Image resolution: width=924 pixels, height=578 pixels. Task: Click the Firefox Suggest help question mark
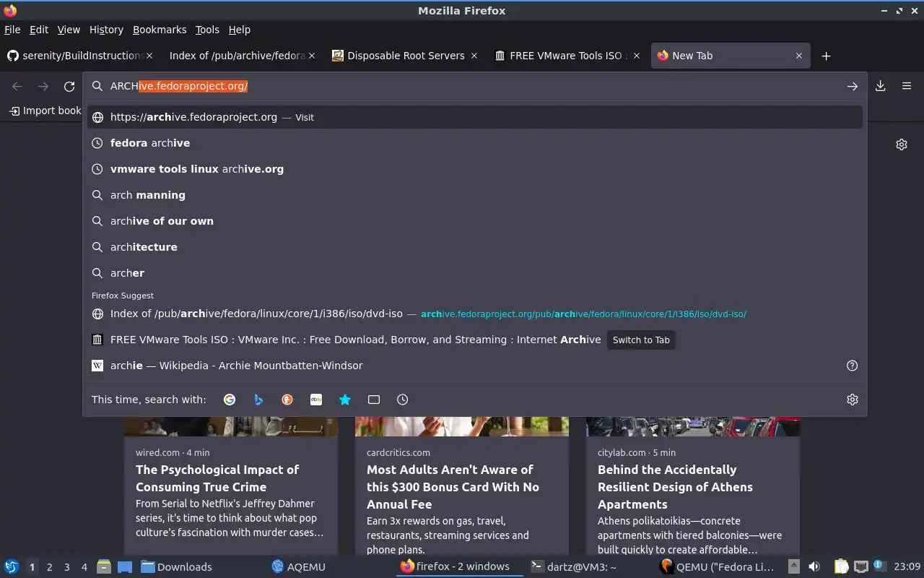pos(853,366)
